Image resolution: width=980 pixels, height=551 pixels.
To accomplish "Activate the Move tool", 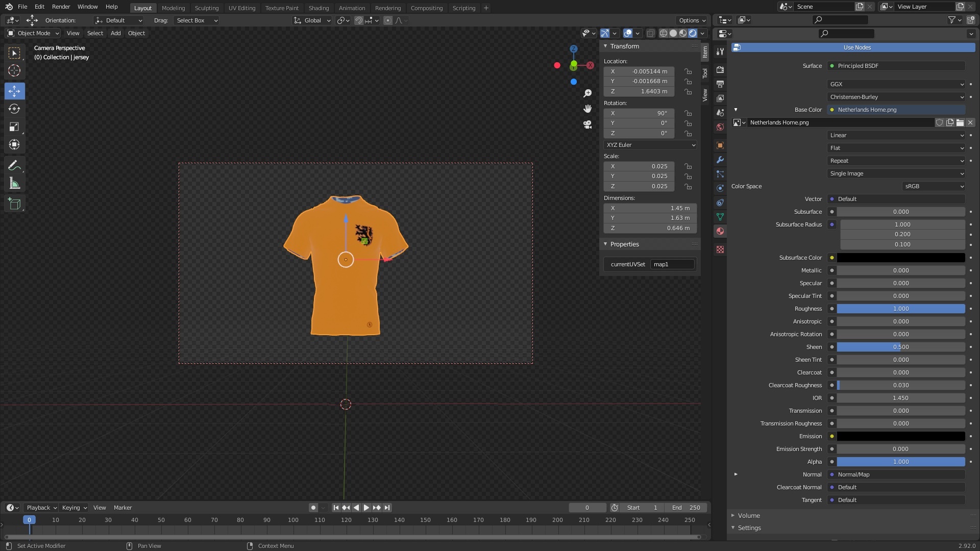I will coord(14,91).
